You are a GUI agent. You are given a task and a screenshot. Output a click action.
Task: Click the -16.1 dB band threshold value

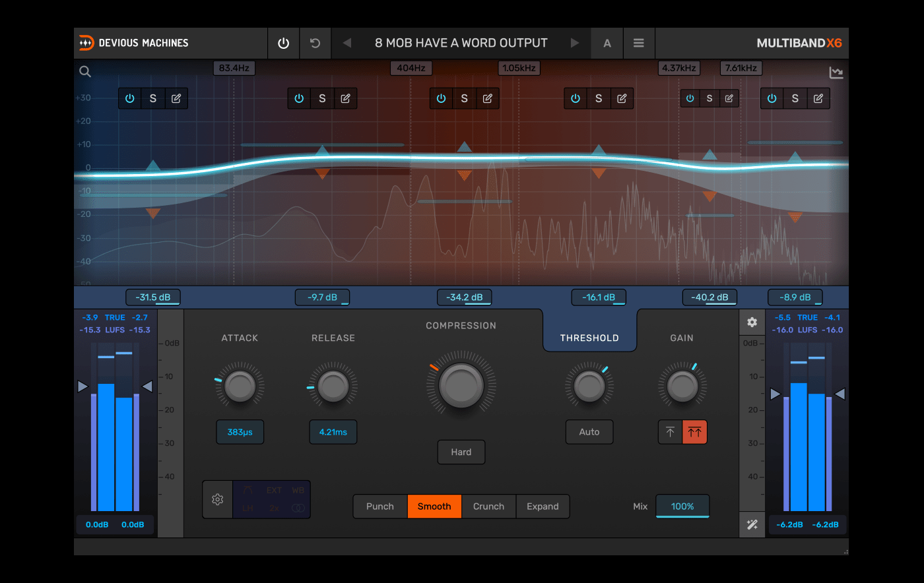pos(599,297)
